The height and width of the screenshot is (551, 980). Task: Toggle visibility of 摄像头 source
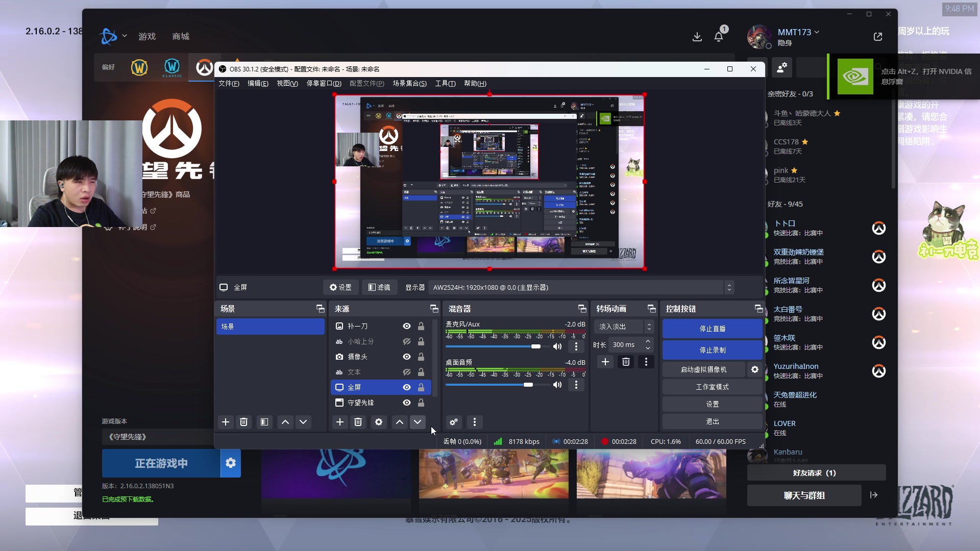tap(407, 357)
